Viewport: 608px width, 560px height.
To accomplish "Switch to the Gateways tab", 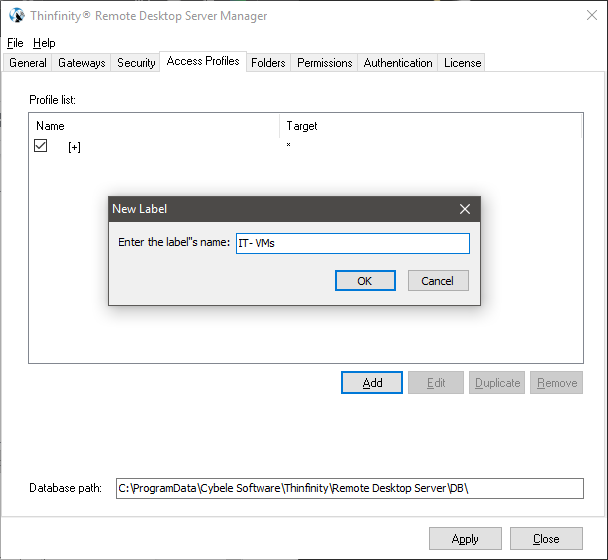I will (x=81, y=63).
